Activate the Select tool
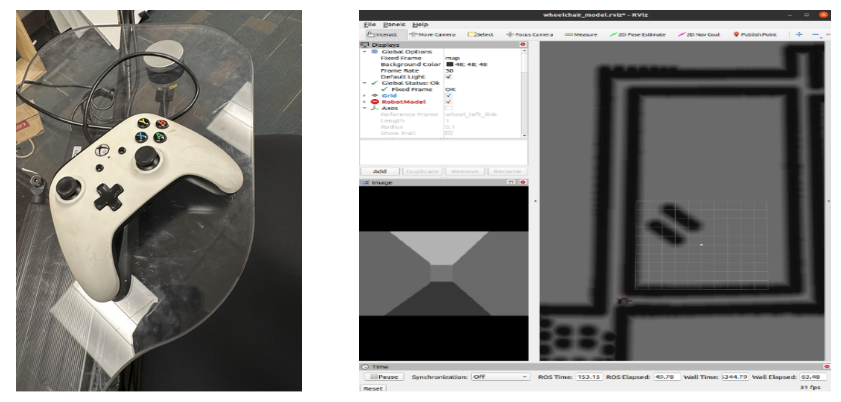Screen dimensions: 841x402 click(481, 34)
